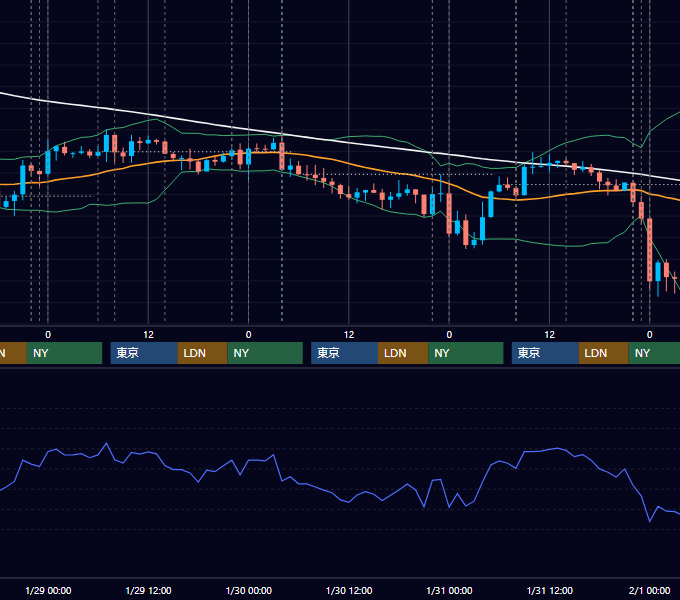Click the 1/30 00:00 time axis label
The width and height of the screenshot is (680, 600).
point(248,590)
